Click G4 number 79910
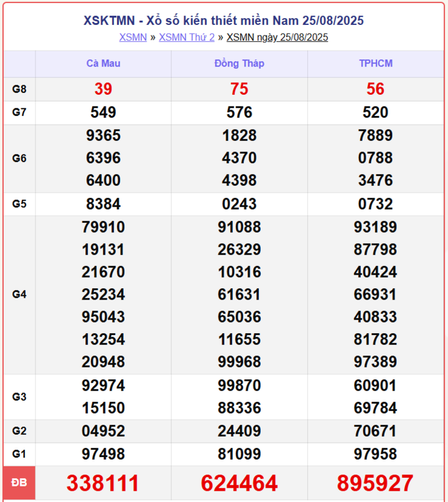 [103, 227]
